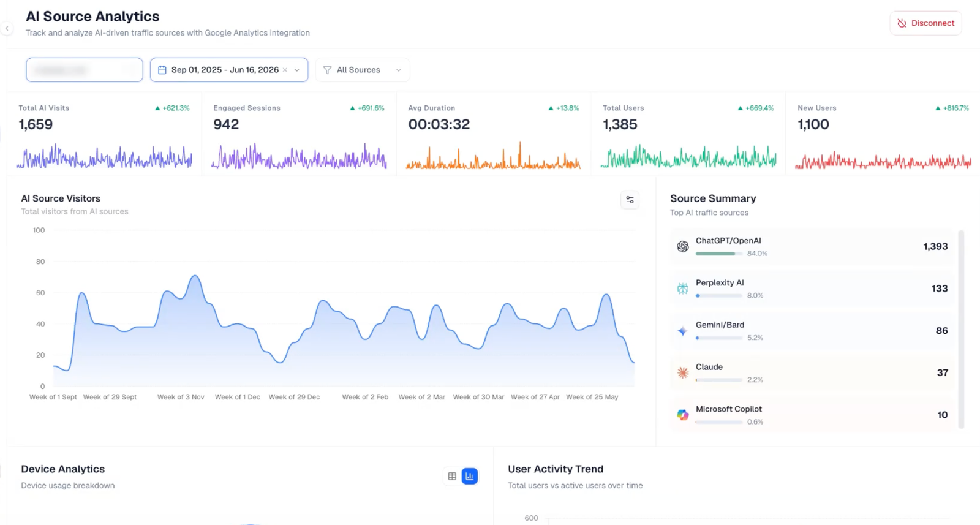Click the Avg Duration value 00:03:32
Image resolution: width=980 pixels, height=525 pixels.
pyautogui.click(x=439, y=124)
